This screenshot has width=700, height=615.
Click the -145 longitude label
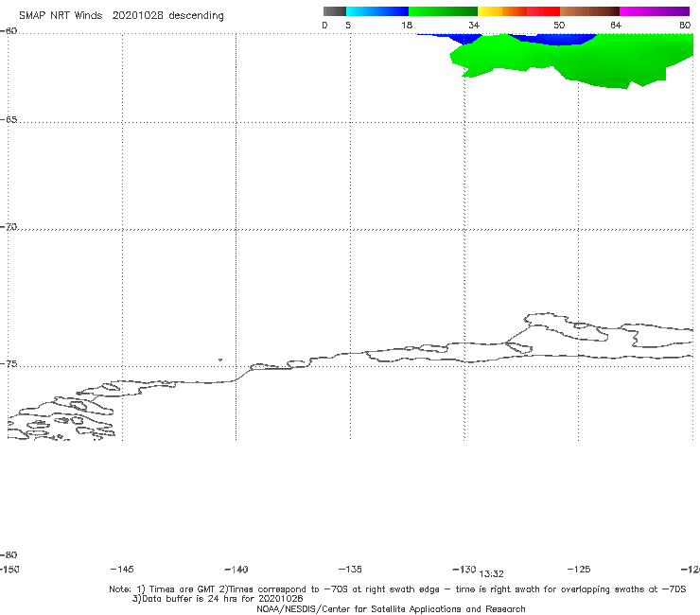(x=122, y=570)
